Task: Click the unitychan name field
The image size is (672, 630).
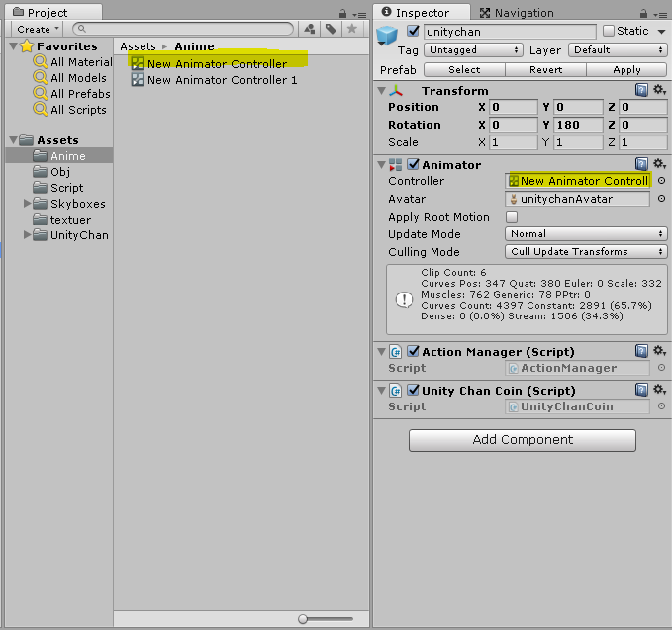Action: pos(510,32)
